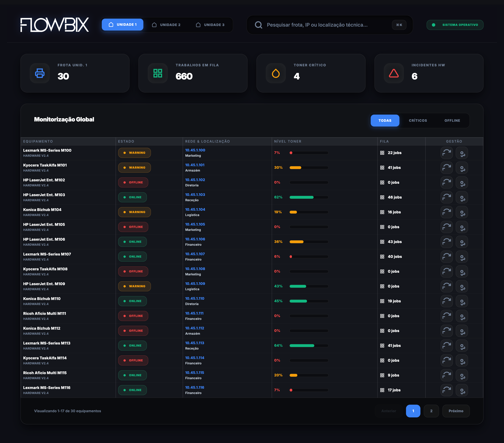Click the current page 1 button
This screenshot has width=504, height=443.
[413, 411]
